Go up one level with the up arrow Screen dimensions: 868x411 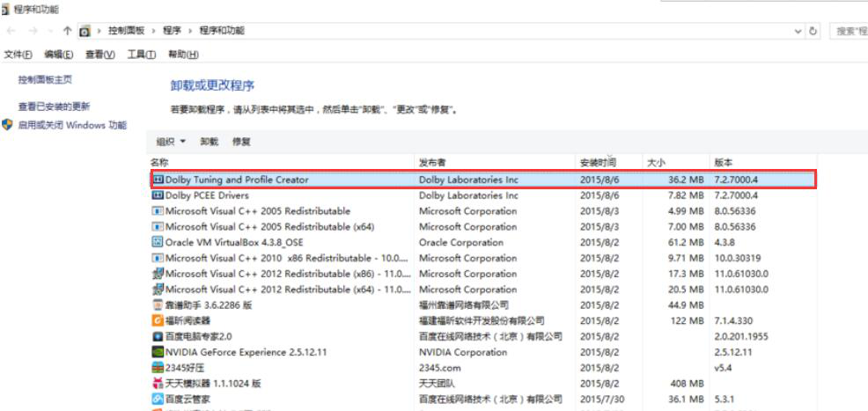(x=67, y=31)
